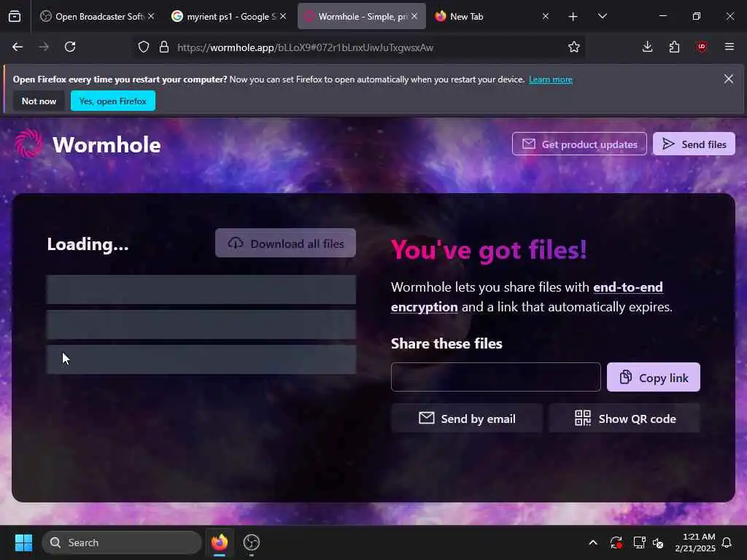
Task: Open the clock showing 1:21 AM
Action: click(x=695, y=542)
